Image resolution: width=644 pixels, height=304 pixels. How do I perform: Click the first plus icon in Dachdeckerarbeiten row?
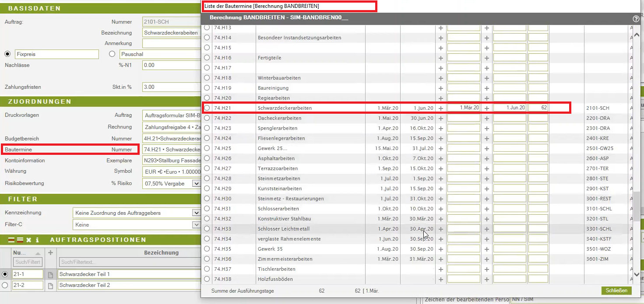pyautogui.click(x=441, y=118)
